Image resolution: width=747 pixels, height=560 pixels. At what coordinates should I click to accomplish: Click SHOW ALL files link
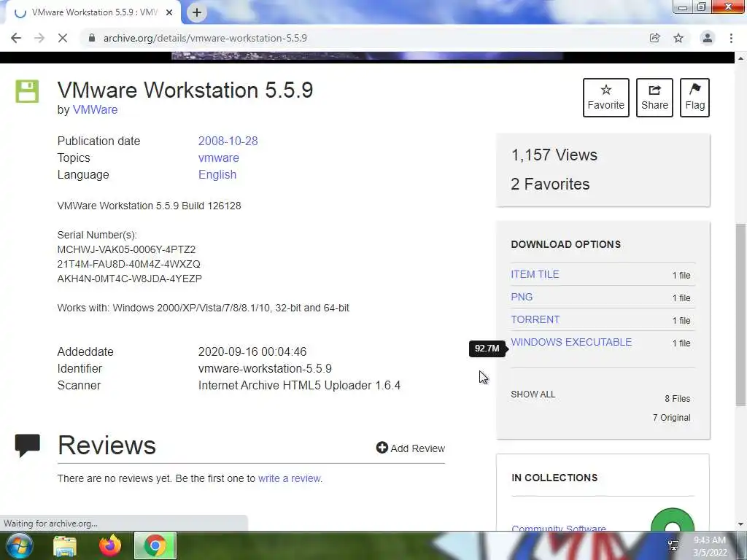[x=533, y=394]
